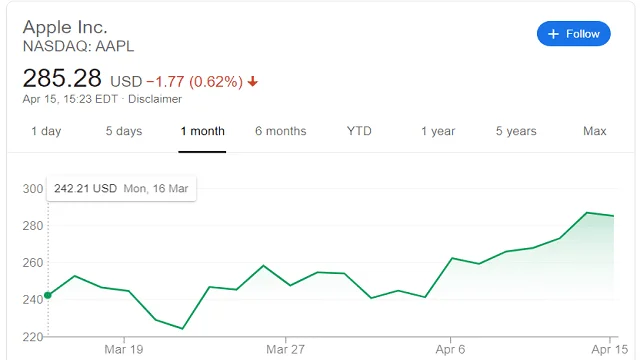640x360 pixels.
Task: Click the Apr 6 date marker
Action: [x=450, y=349]
